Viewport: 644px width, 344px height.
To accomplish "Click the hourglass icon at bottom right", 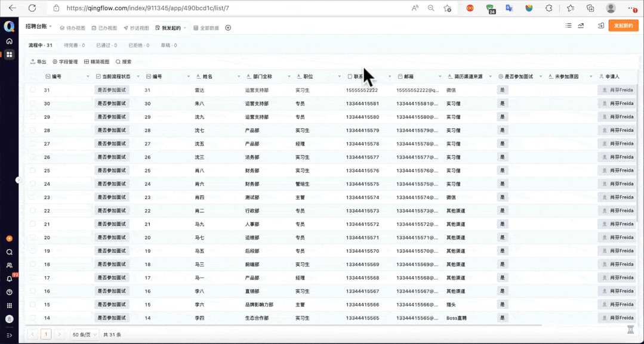I will [x=631, y=329].
